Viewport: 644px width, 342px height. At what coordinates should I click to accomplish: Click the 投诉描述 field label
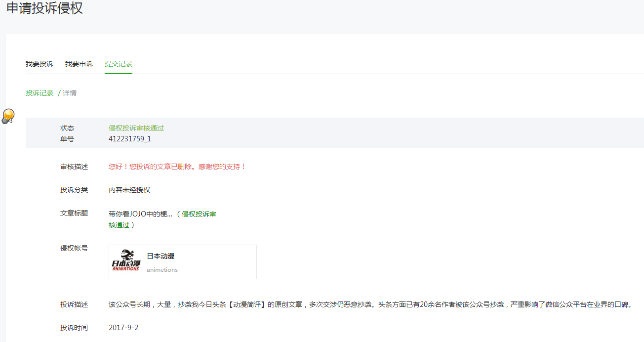coord(74,304)
